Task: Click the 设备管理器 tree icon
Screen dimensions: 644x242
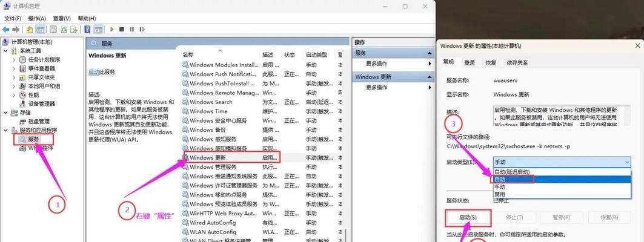Action: (22, 104)
